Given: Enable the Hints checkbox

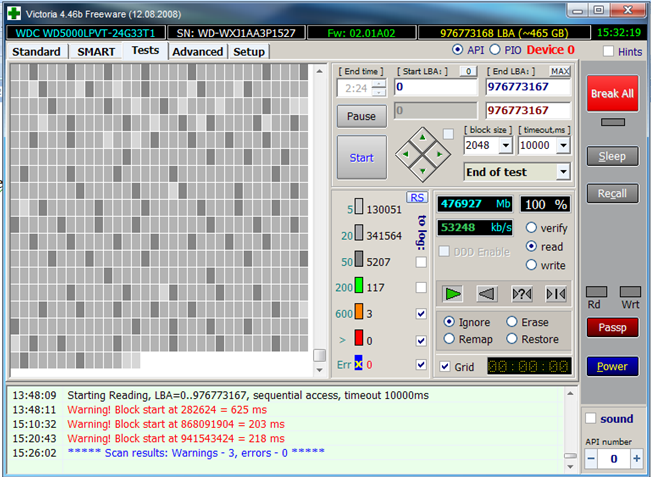Looking at the screenshot, I should tap(608, 51).
